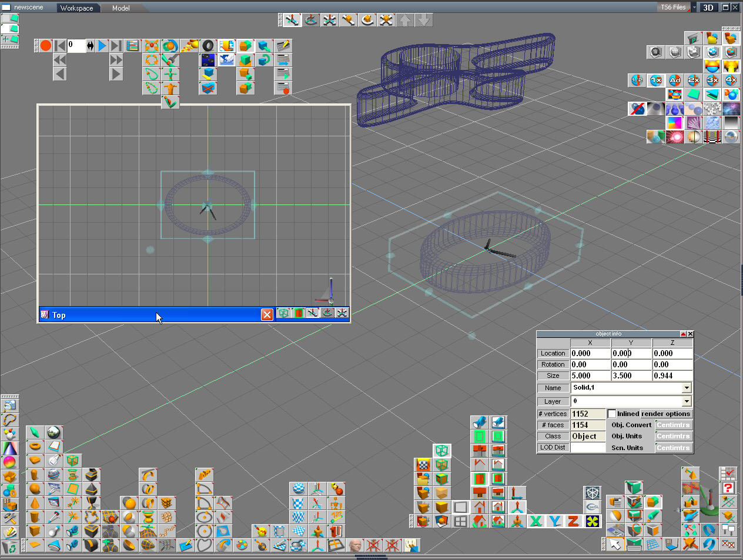Select the 2x render quality icon
This screenshot has height=560, width=743.
click(694, 80)
